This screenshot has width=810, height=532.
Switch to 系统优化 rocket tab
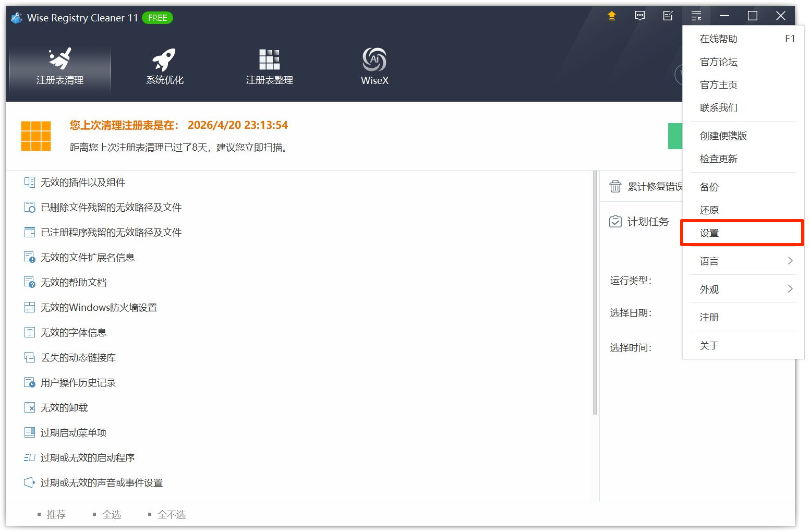click(165, 67)
